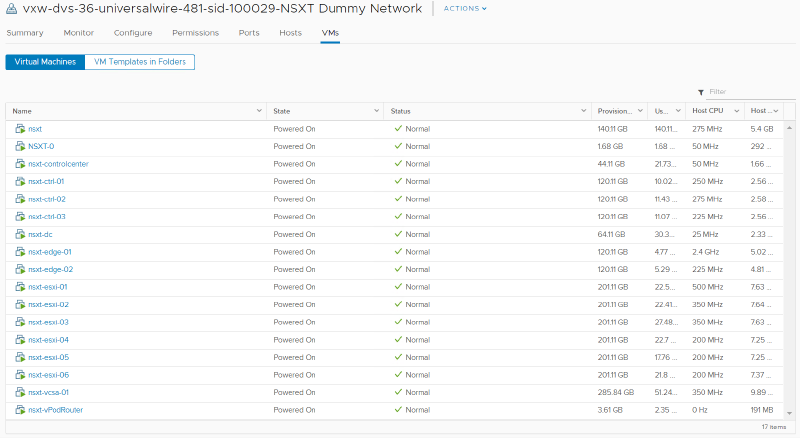This screenshot has width=800, height=438.
Task: Open the State column header dropdown
Action: coord(377,111)
